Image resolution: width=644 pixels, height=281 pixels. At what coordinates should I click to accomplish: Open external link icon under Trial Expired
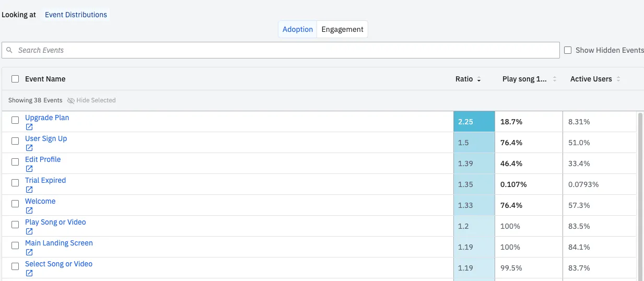[29, 190]
